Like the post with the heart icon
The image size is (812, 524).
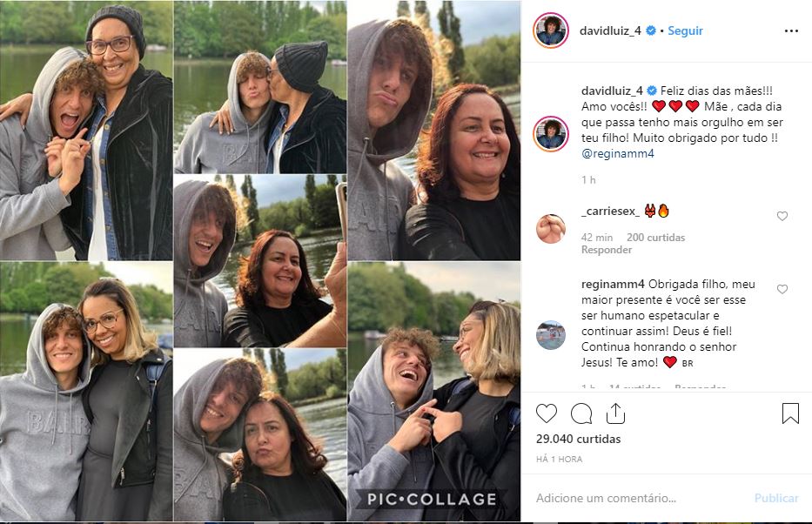coord(547,413)
